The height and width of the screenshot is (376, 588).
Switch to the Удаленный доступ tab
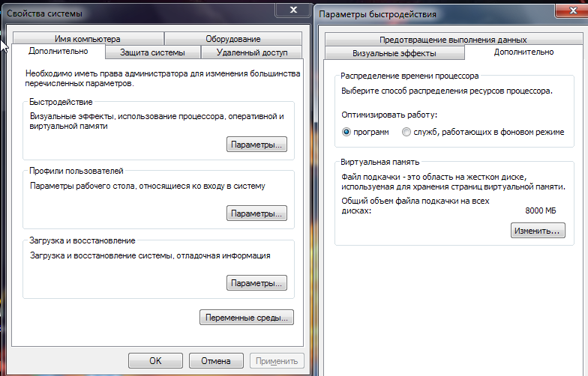pyautogui.click(x=252, y=52)
